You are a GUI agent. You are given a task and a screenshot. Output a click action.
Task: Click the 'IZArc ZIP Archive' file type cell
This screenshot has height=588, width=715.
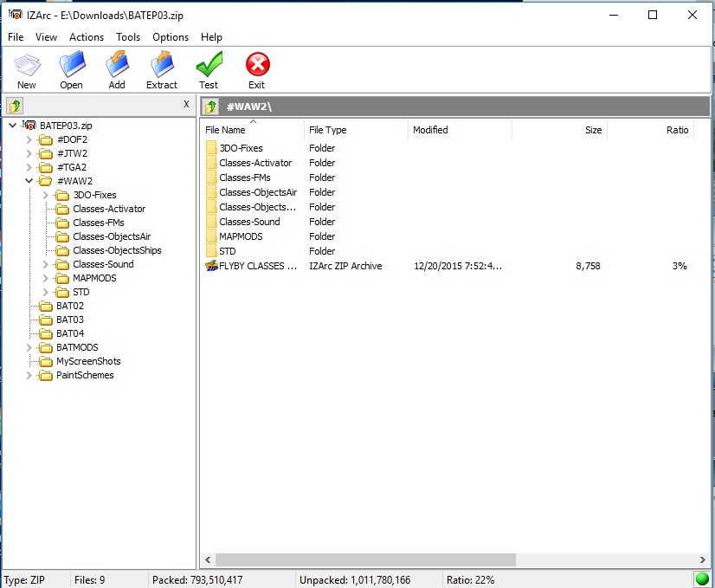point(345,266)
